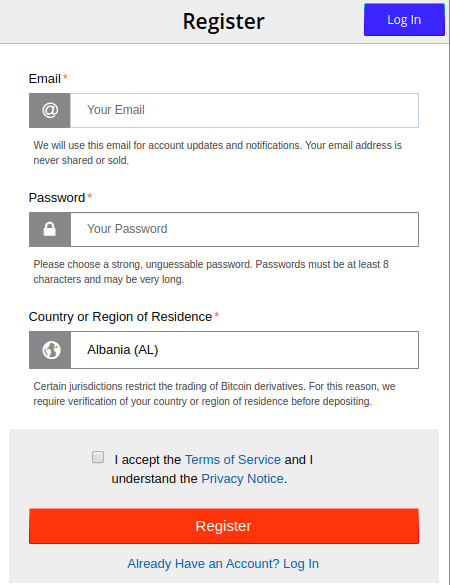Click the Country or Region of Residence label

tap(120, 317)
